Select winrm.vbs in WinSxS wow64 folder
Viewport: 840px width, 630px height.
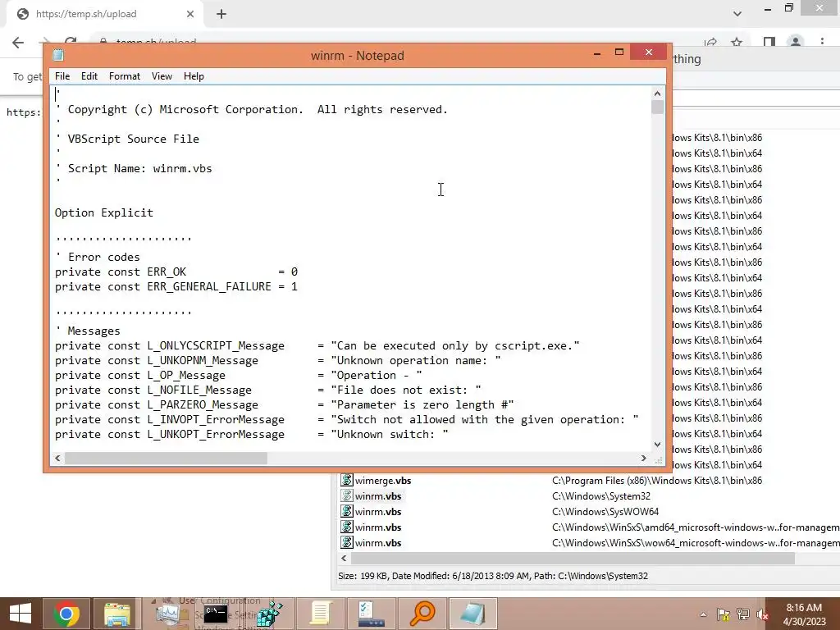(x=378, y=543)
